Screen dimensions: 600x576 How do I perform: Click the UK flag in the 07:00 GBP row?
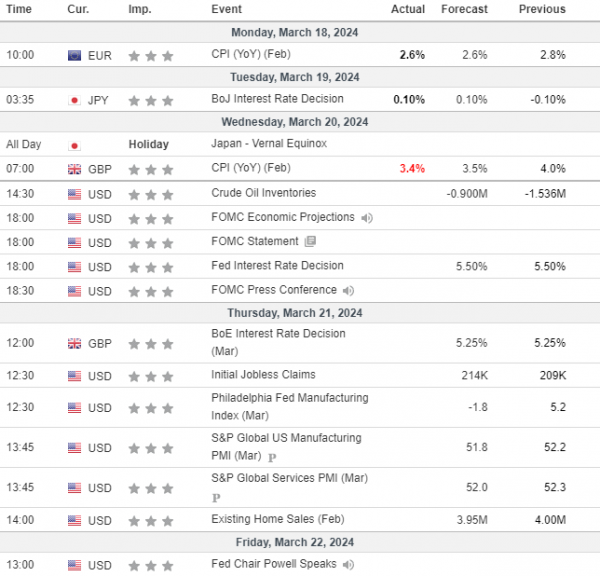[74, 169]
